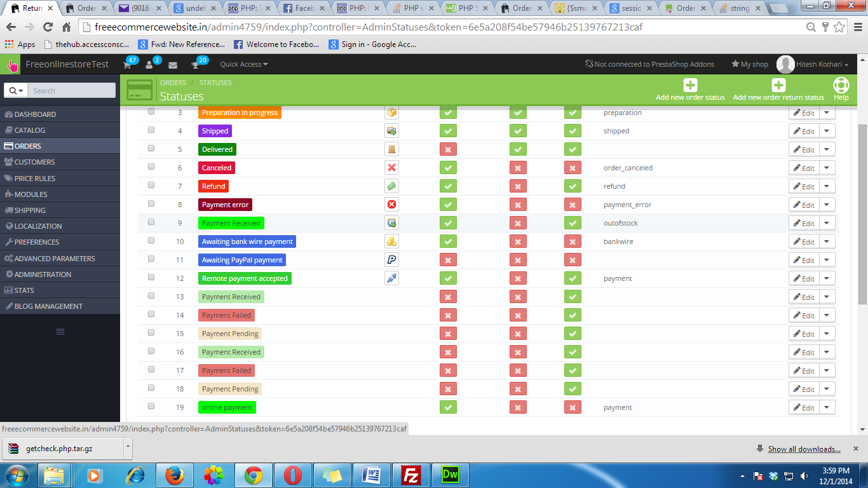Tick the checkbox for Payment error row

pos(151,203)
